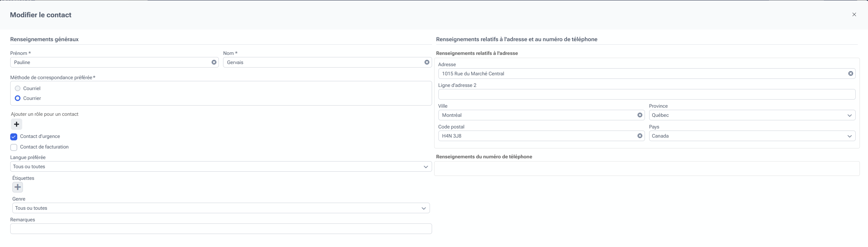868x247 pixels.
Task: Add a contact role with the plus icon
Action: tap(17, 124)
